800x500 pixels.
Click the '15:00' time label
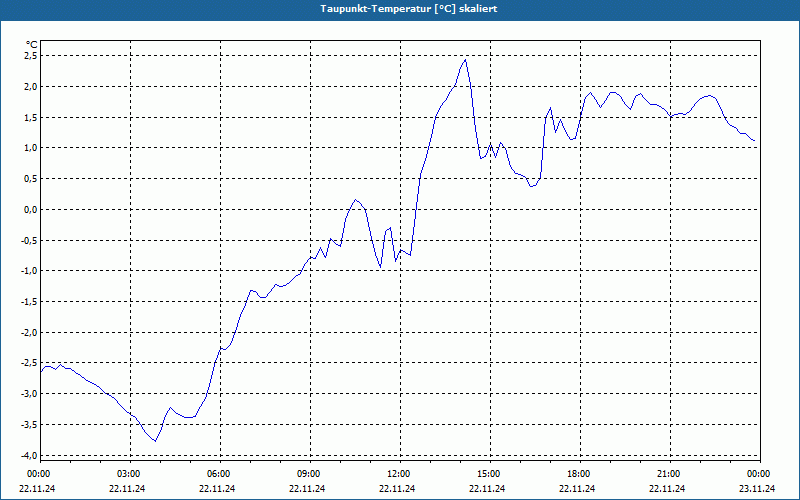click(489, 474)
